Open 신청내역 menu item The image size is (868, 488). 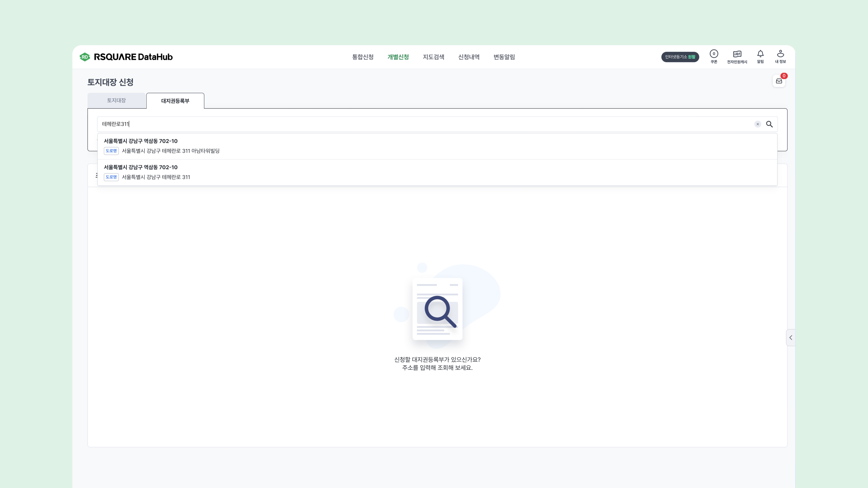point(469,57)
